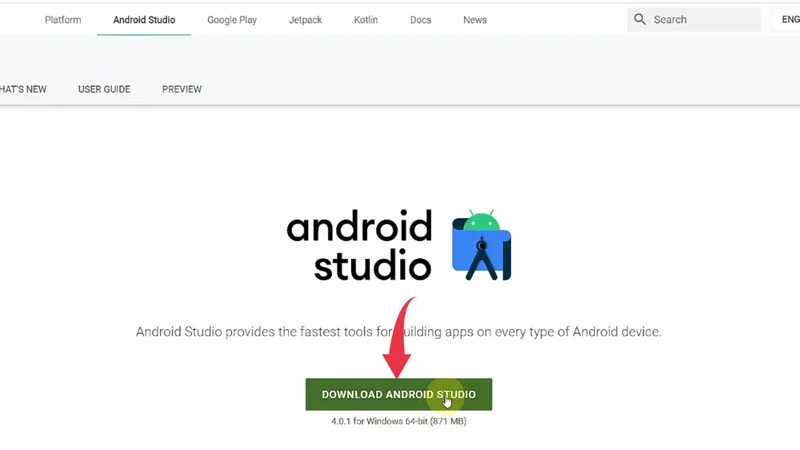Click the Android Studio compass logo icon
This screenshot has height=450, width=800.
pos(481,246)
